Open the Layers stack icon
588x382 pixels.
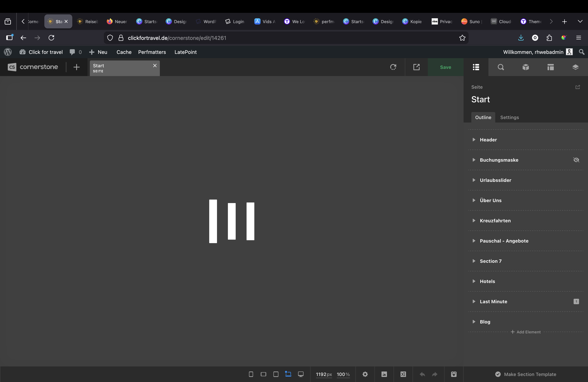pyautogui.click(x=575, y=67)
